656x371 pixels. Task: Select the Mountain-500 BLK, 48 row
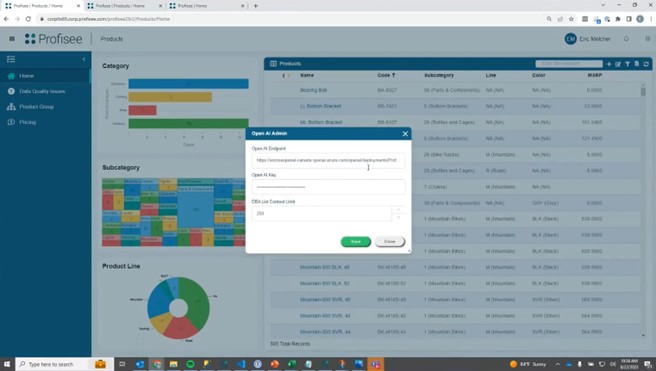[x=455, y=267]
